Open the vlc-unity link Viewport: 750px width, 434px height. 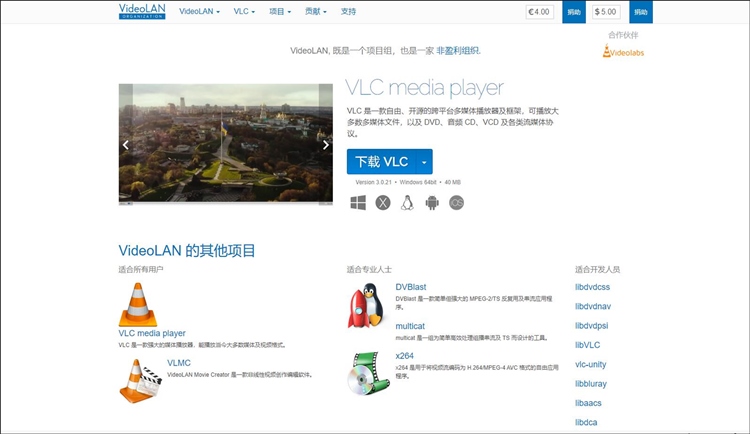(591, 364)
